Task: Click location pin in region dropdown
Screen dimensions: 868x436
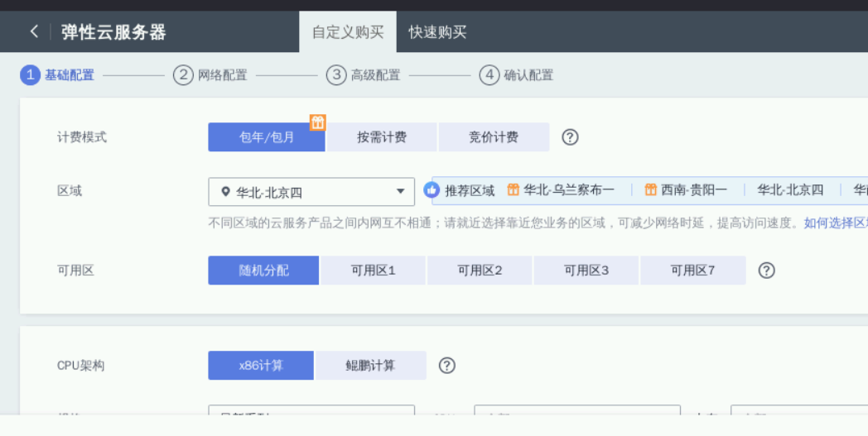Action: point(225,192)
